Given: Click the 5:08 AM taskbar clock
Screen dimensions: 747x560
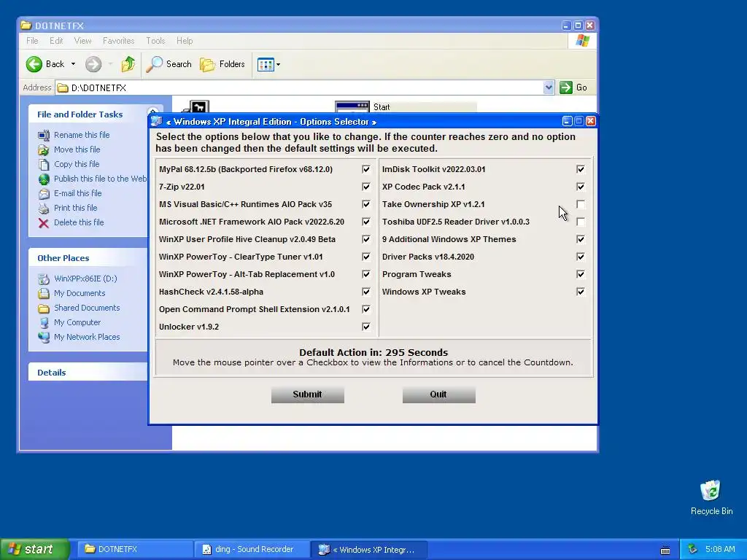Looking at the screenshot, I should (720, 550).
